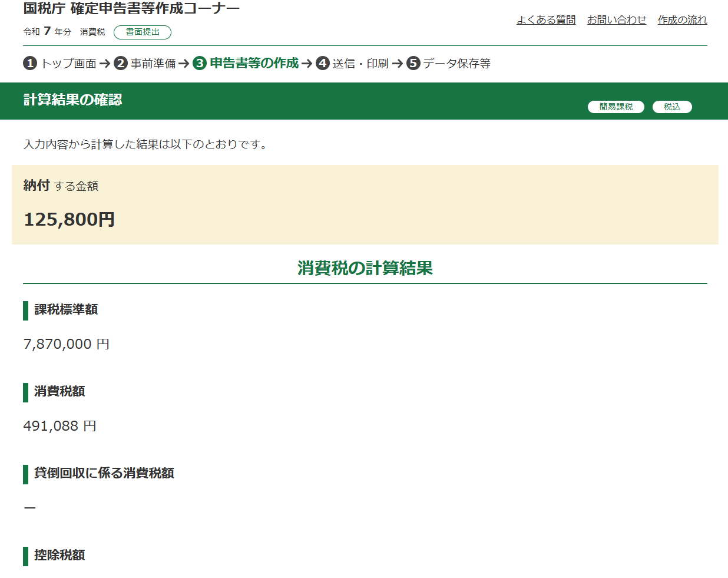Screen dimensions: 728x578
Task: Open the よくある質問 link
Action: [x=546, y=20]
